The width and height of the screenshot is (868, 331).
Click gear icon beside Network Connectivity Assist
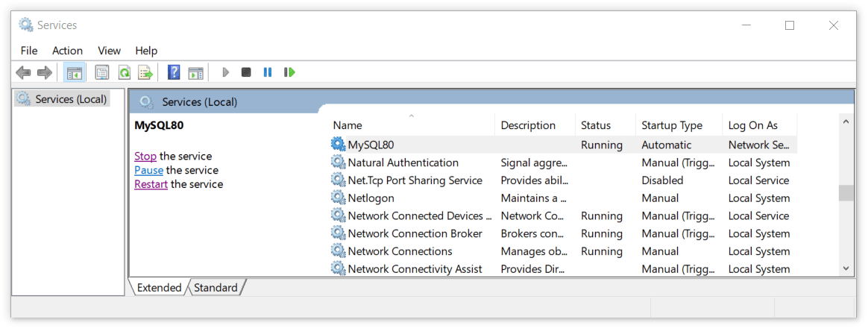point(339,269)
